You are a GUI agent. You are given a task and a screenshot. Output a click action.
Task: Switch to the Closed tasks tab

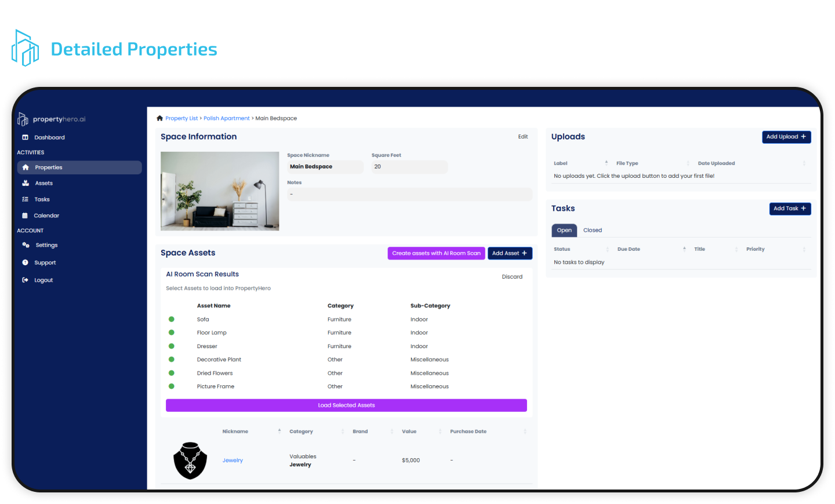(x=592, y=231)
